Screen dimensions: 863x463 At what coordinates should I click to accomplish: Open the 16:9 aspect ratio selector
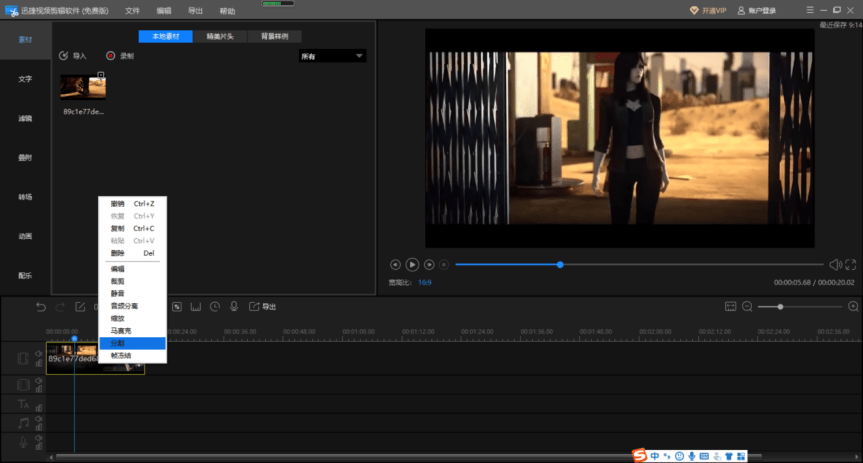(425, 283)
